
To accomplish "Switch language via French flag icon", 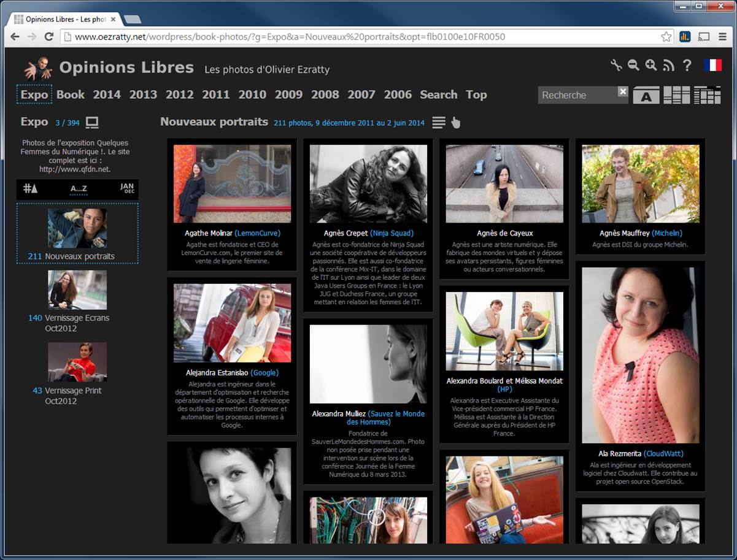I will [x=713, y=65].
